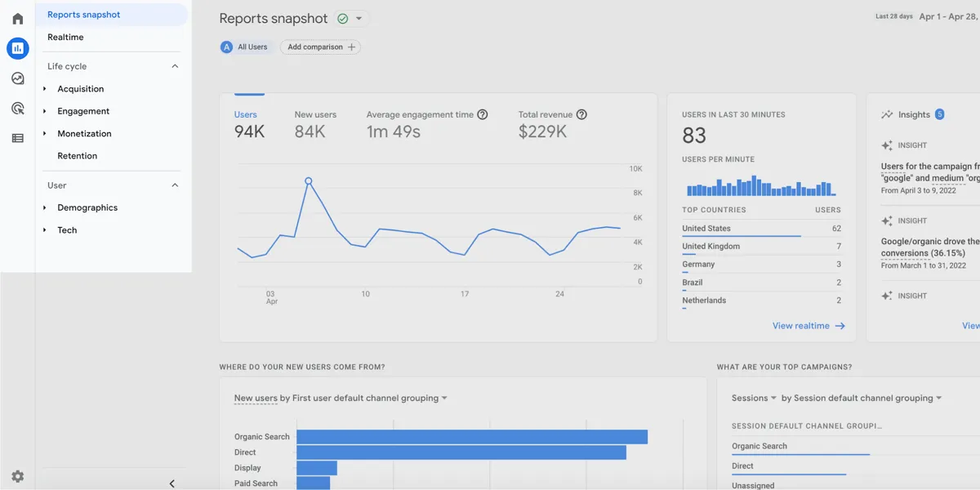Select the Reports bar chart icon
Screen dimensions: 980x490
(17, 48)
